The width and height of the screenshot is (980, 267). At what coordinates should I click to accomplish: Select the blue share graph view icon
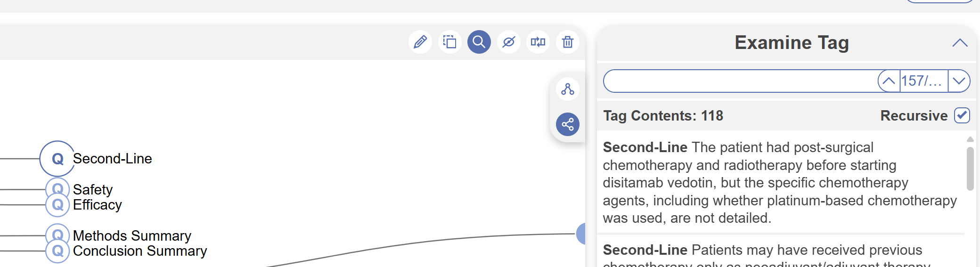(x=567, y=124)
